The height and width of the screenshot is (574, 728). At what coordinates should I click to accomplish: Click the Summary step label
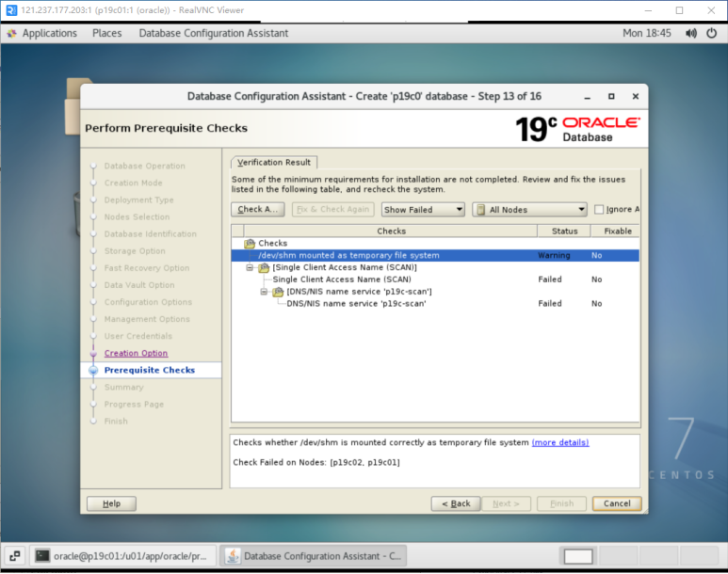pyautogui.click(x=124, y=388)
